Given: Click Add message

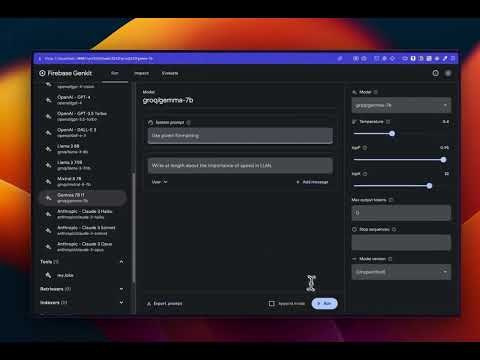Looking at the screenshot, I should tap(312, 182).
